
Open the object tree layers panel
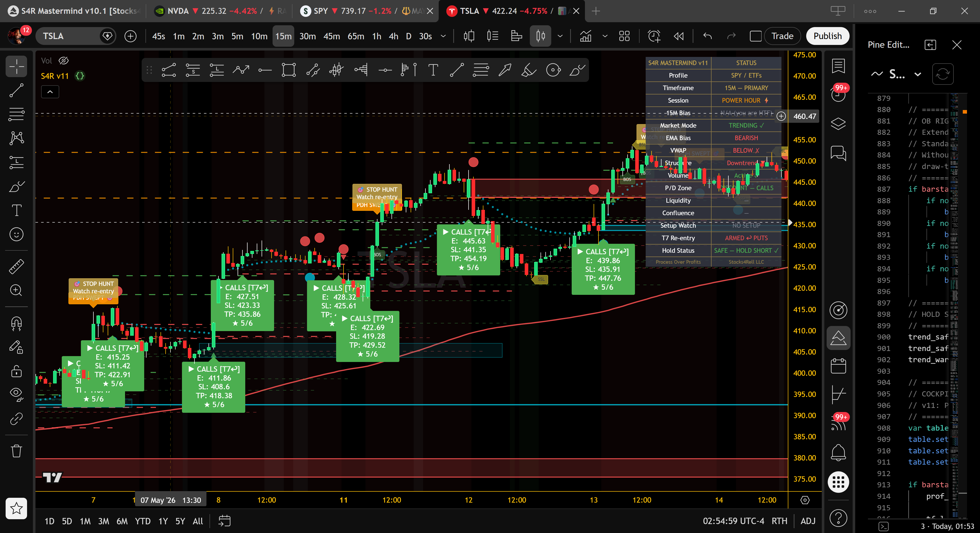[x=838, y=124]
